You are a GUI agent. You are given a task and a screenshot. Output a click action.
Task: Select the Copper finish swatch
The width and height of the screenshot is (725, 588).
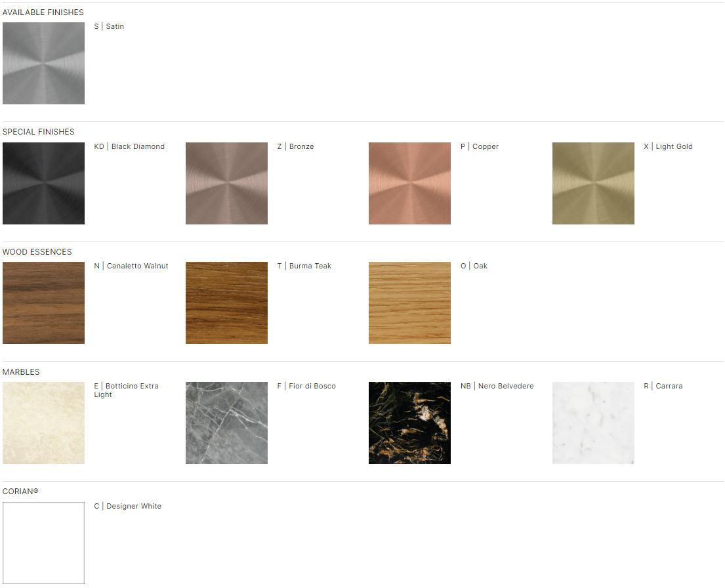[x=409, y=183]
